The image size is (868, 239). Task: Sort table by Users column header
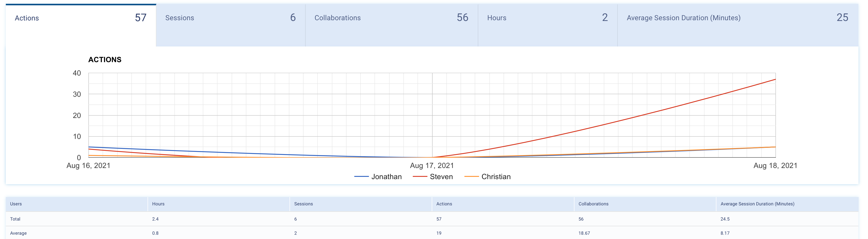16,204
